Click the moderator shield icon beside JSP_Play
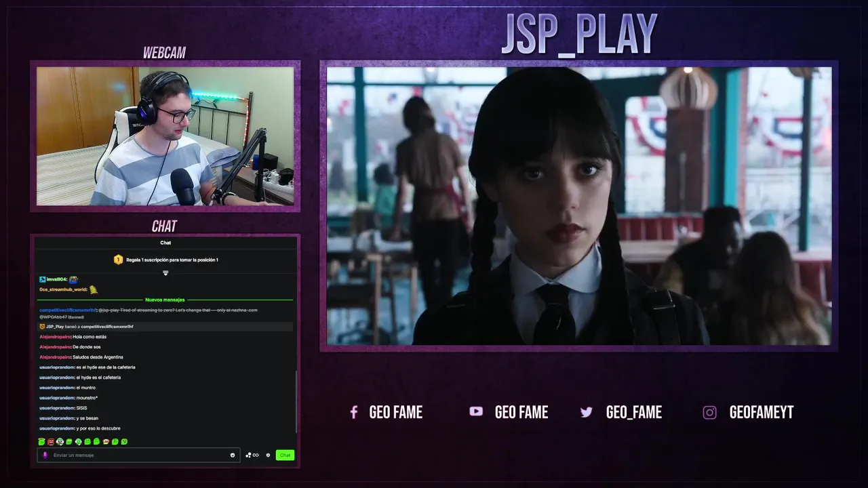Screen dimensions: 868x488 (x=42, y=326)
